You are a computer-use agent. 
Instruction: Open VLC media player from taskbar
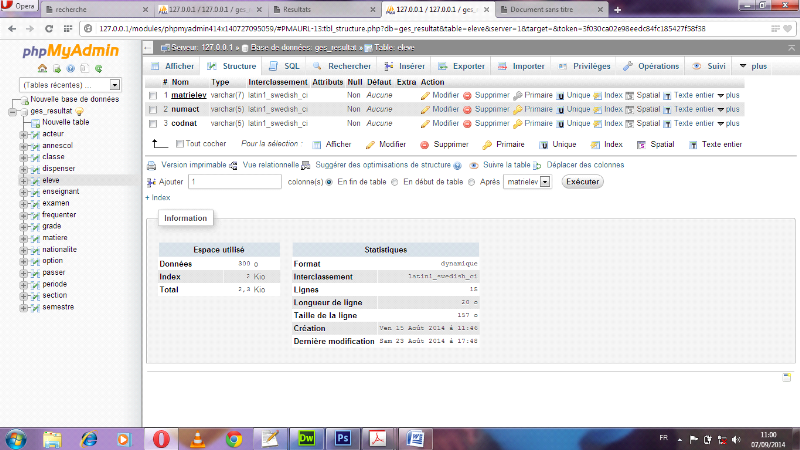(x=197, y=439)
